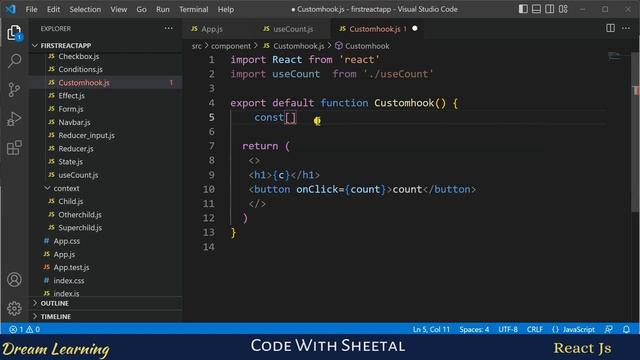Screen dimensions: 640x360
Task: Change indentation via Spaces: 4
Action: pos(474,329)
